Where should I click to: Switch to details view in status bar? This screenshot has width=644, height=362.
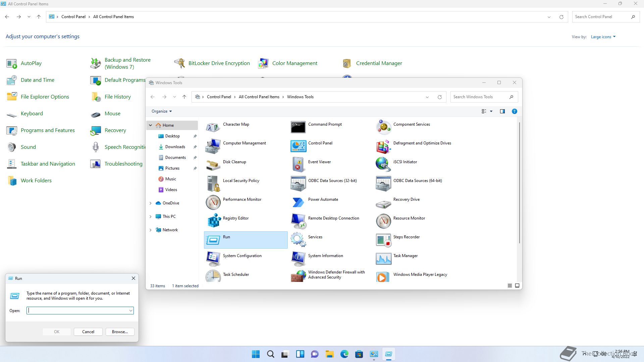509,286
